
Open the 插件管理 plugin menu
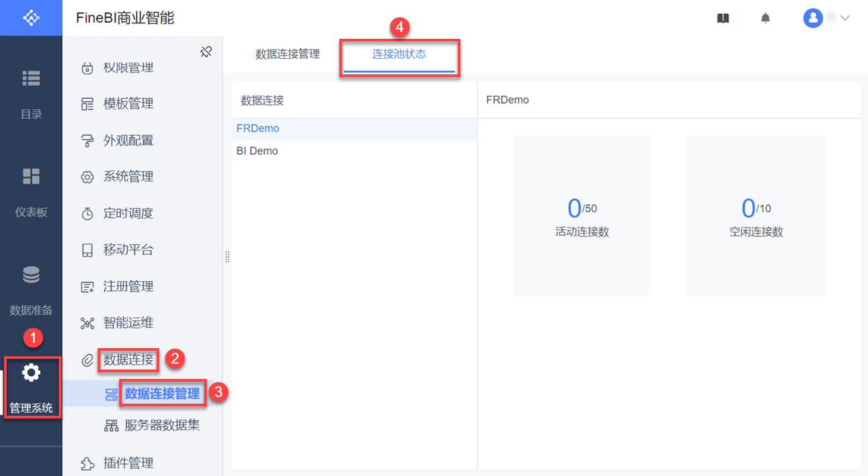(x=128, y=463)
